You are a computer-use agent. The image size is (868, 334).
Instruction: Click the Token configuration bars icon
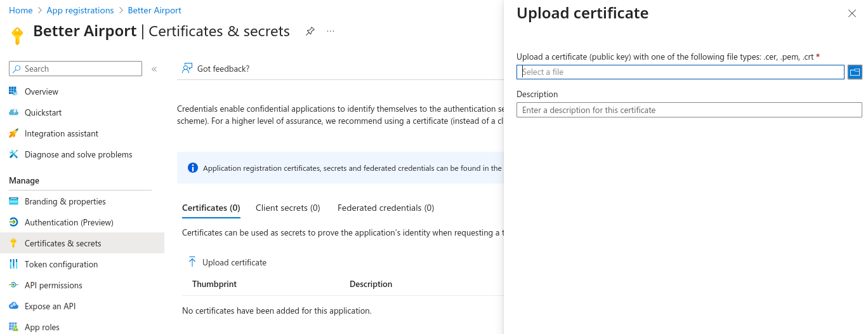13,264
